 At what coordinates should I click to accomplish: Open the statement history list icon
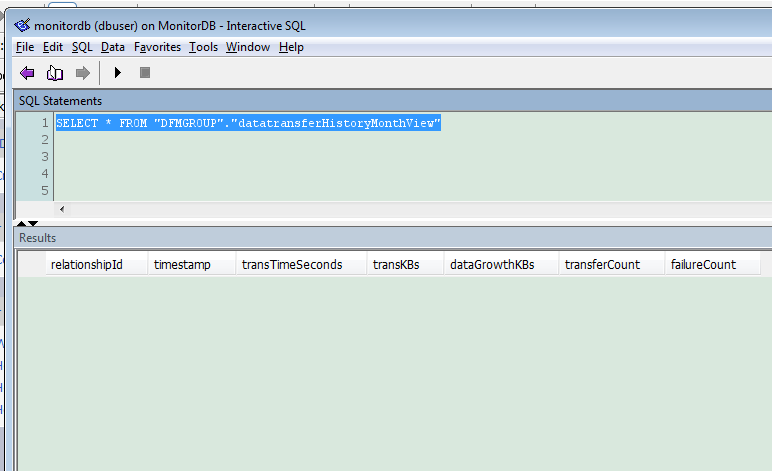[55, 73]
